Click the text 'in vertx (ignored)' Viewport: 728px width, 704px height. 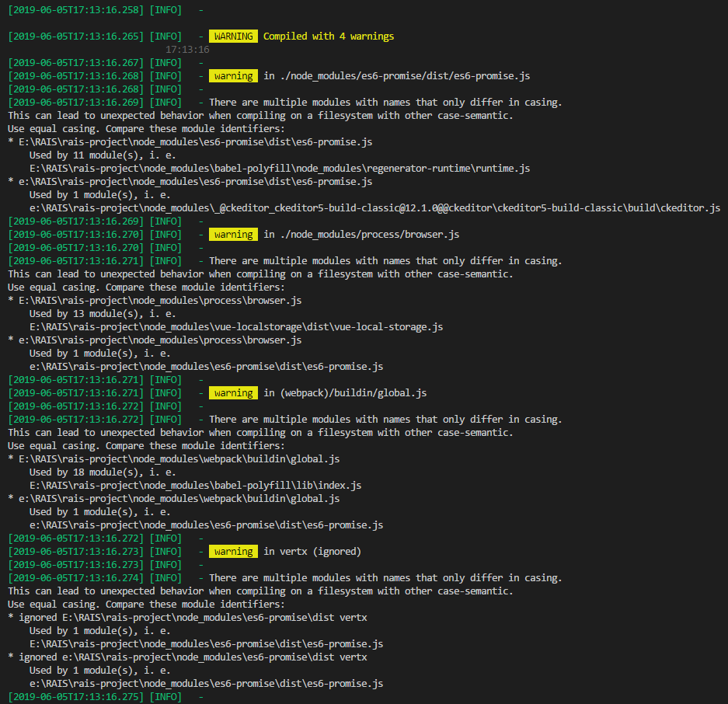[312, 551]
